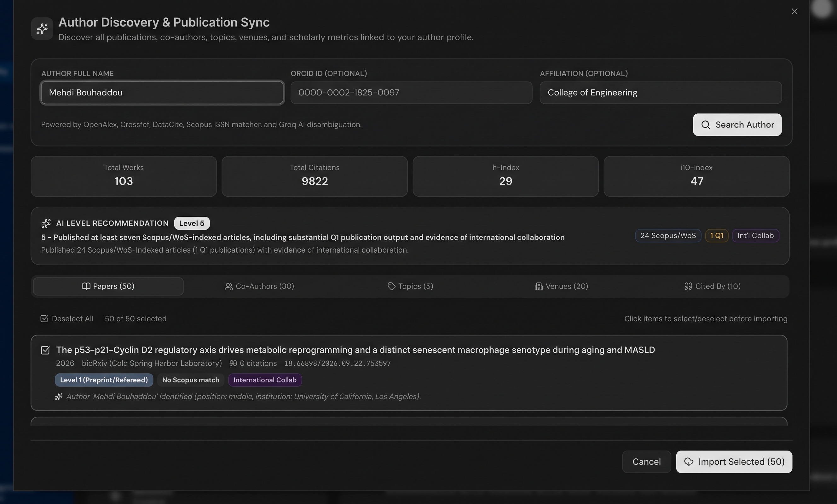The image size is (837, 504).
Task: Click the sparkle icon beside Author Discovery title
Action: [x=42, y=29]
